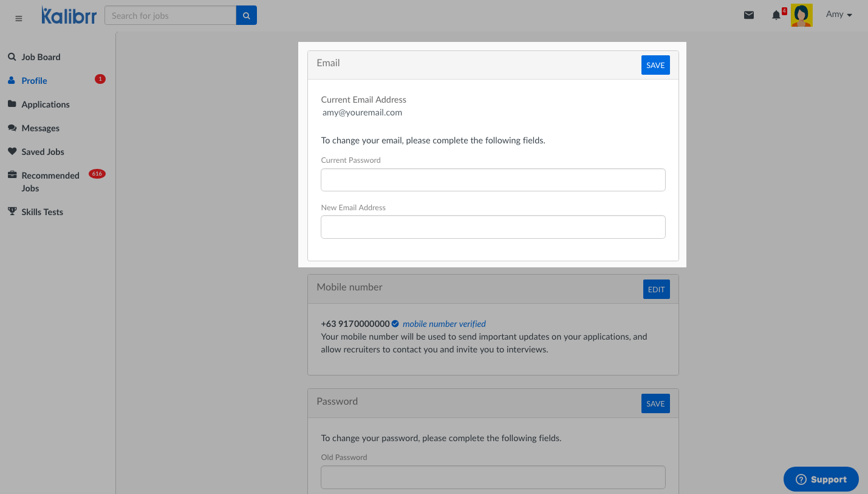
Task: Click the blue search magnifier button
Action: point(246,16)
